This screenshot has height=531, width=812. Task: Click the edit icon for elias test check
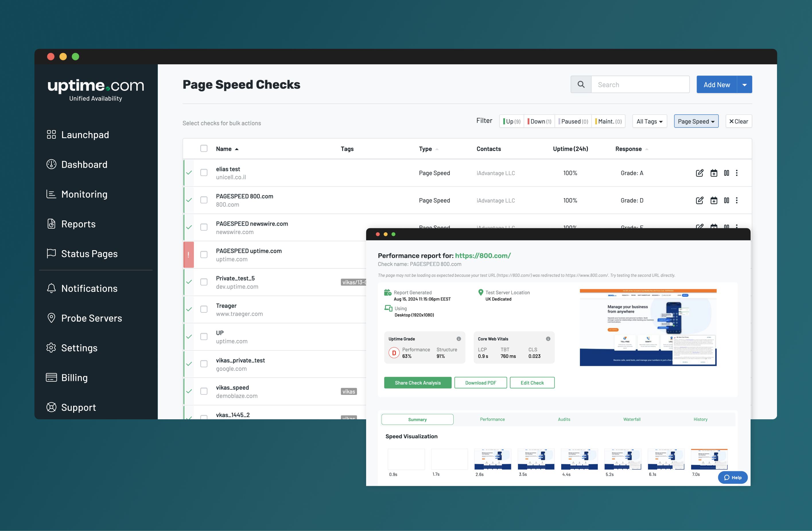coord(700,173)
